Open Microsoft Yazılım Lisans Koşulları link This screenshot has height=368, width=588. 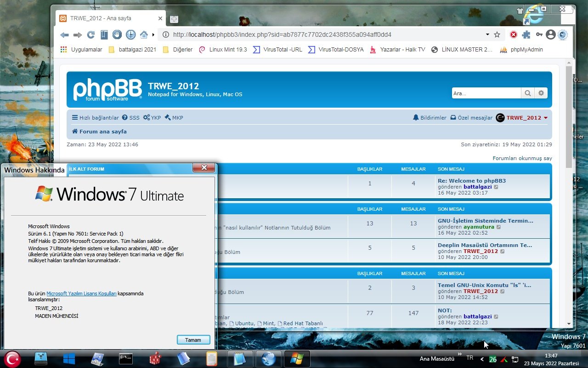pyautogui.click(x=81, y=293)
